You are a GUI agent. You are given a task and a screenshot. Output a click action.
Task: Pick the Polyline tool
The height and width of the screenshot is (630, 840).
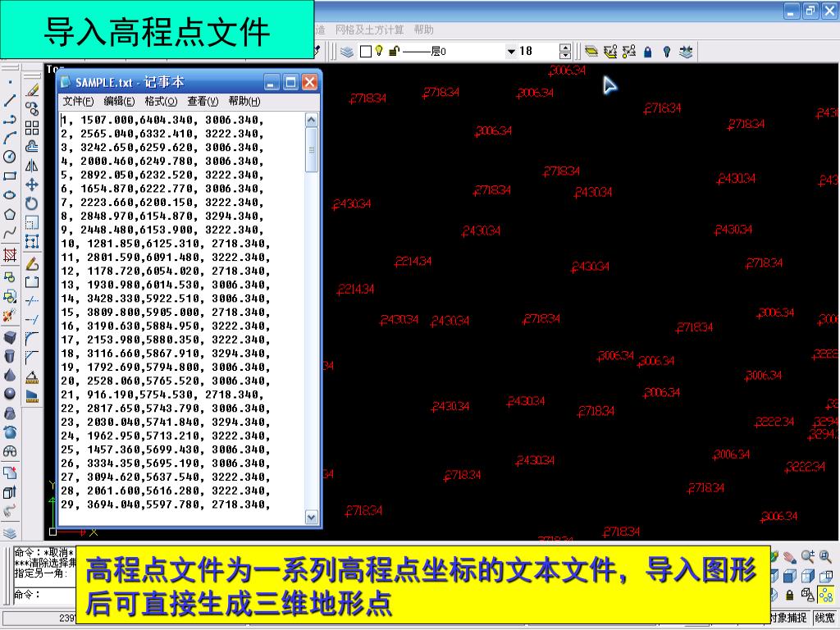click(10, 119)
